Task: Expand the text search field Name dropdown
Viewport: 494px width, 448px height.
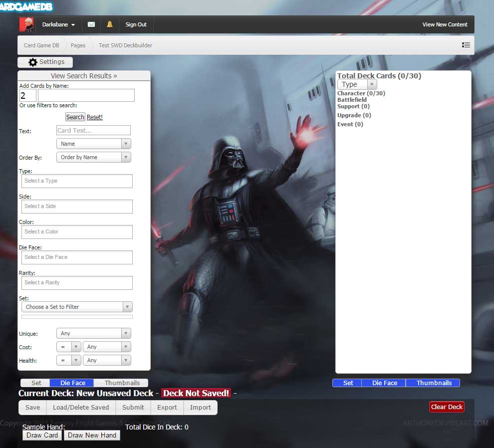Action: pos(94,144)
